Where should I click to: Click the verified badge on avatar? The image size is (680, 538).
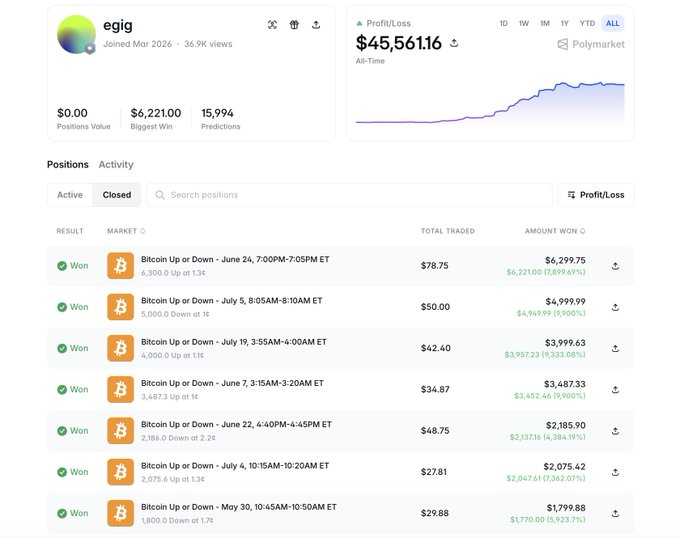pyautogui.click(x=90, y=48)
